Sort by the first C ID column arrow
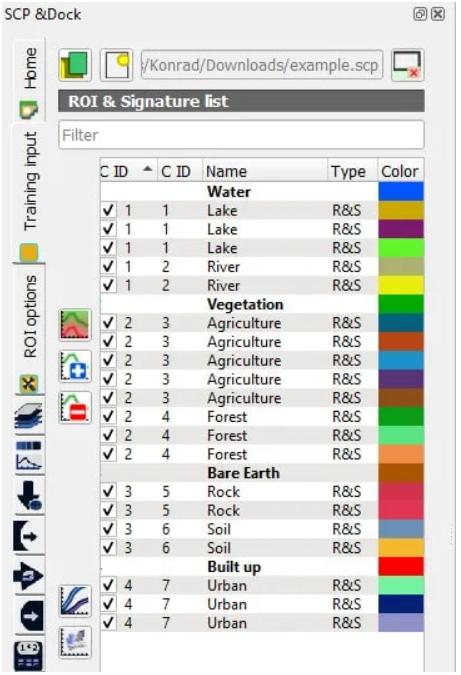This screenshot has height=675, width=461. pyautogui.click(x=147, y=169)
